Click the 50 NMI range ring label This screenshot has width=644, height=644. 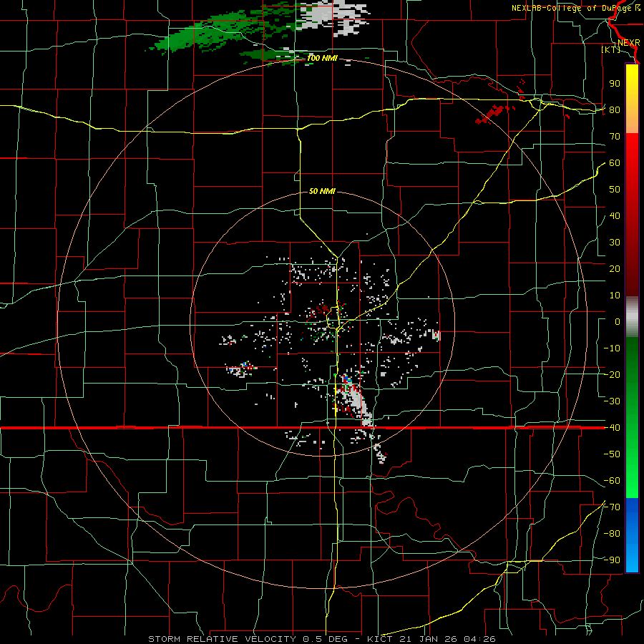point(322,191)
